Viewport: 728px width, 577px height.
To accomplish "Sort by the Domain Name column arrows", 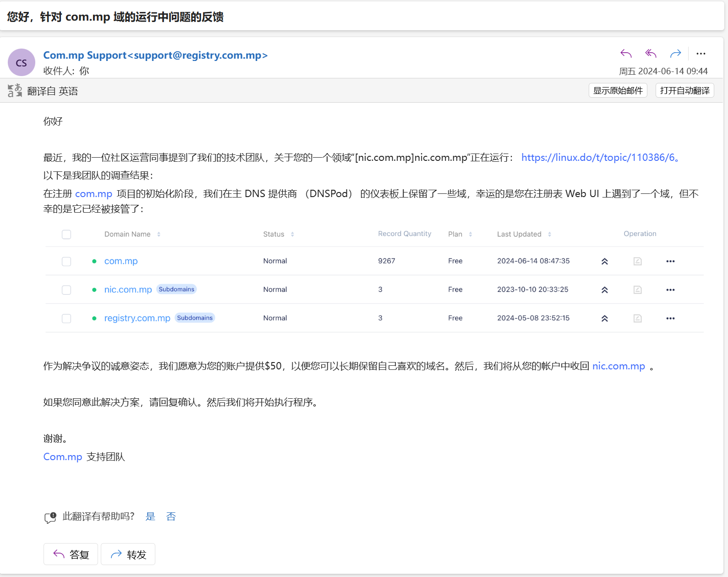I will pos(159,234).
